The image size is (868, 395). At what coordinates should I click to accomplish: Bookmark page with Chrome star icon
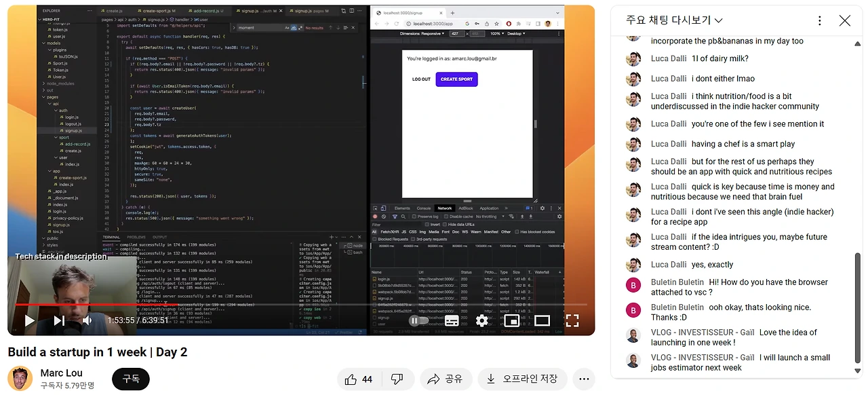(x=496, y=24)
